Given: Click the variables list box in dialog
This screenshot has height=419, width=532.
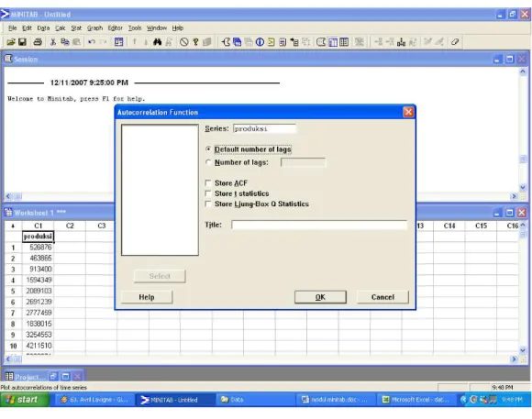Looking at the screenshot, I should (x=160, y=190).
